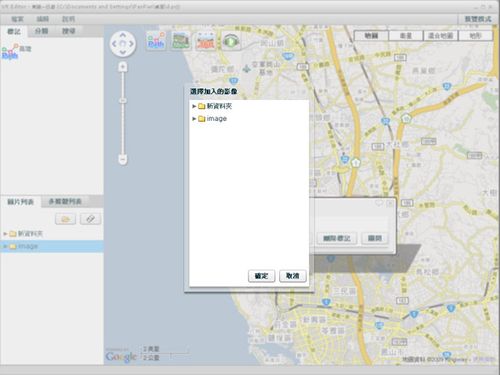Select the highlighted image row in the left picture list

tap(52, 246)
